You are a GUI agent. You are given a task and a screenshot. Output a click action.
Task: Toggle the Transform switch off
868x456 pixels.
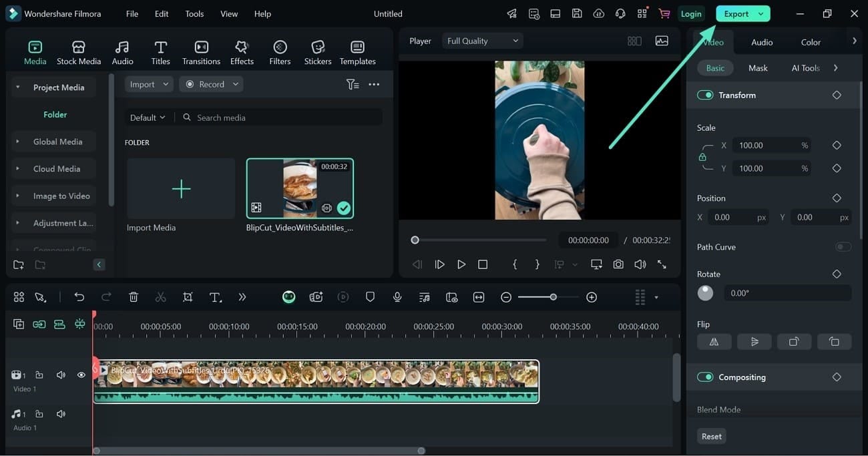pyautogui.click(x=705, y=95)
